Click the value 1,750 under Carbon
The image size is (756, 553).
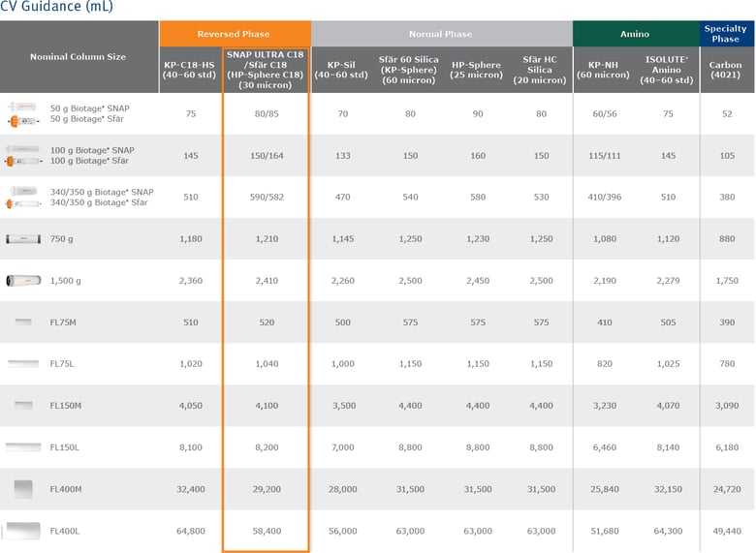coord(727,280)
